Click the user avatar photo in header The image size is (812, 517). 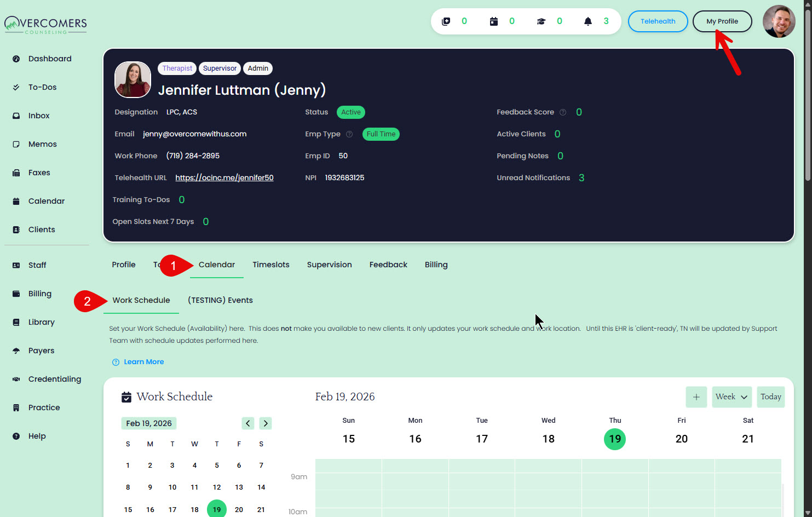[779, 21]
